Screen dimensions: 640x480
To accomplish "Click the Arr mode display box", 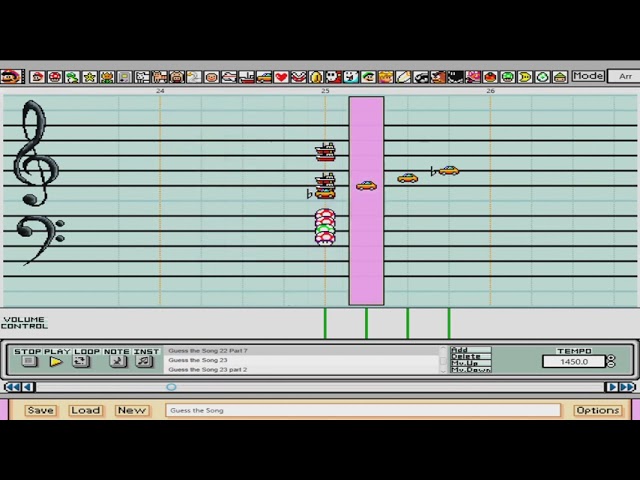I will tap(624, 76).
